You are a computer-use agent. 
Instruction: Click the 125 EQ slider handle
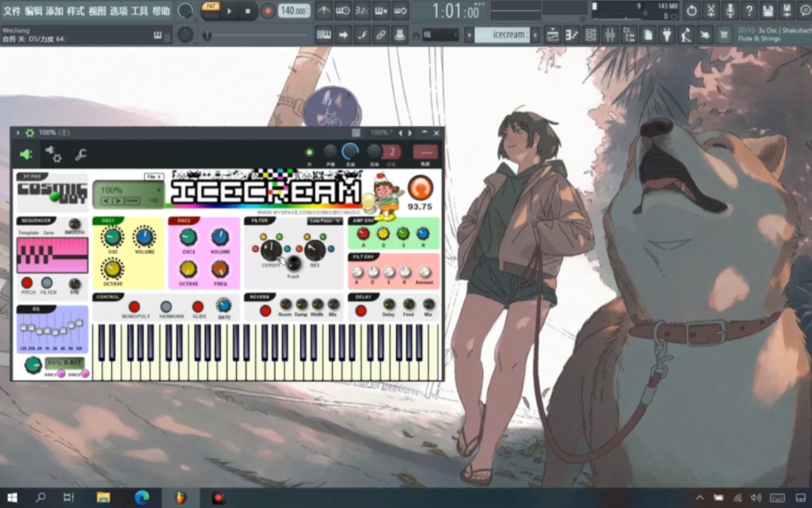pyautogui.click(x=23, y=327)
